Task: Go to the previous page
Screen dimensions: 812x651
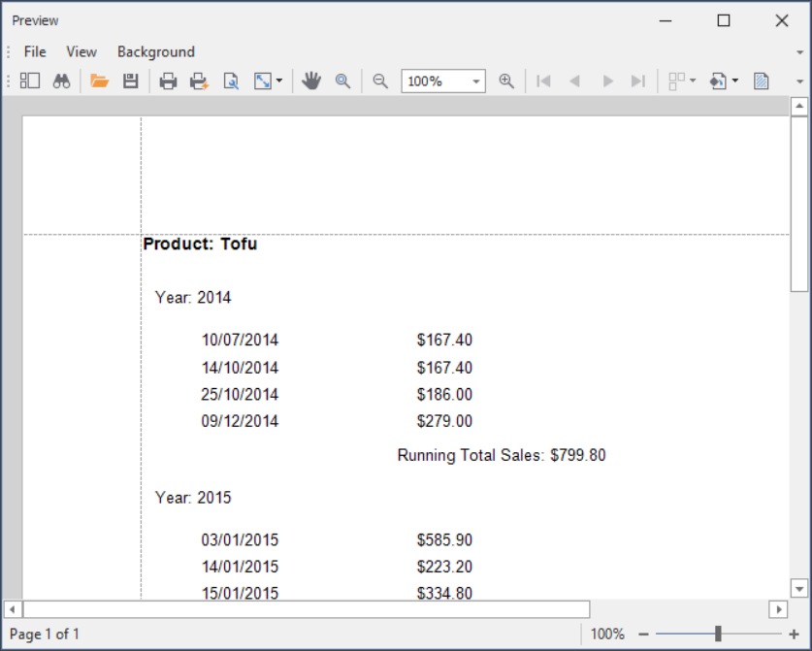Action: (575, 81)
